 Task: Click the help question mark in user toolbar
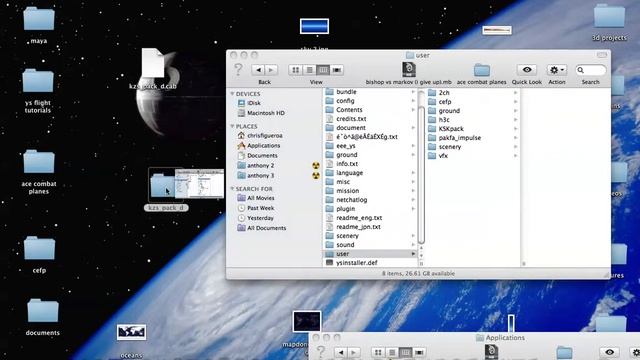tap(238, 70)
